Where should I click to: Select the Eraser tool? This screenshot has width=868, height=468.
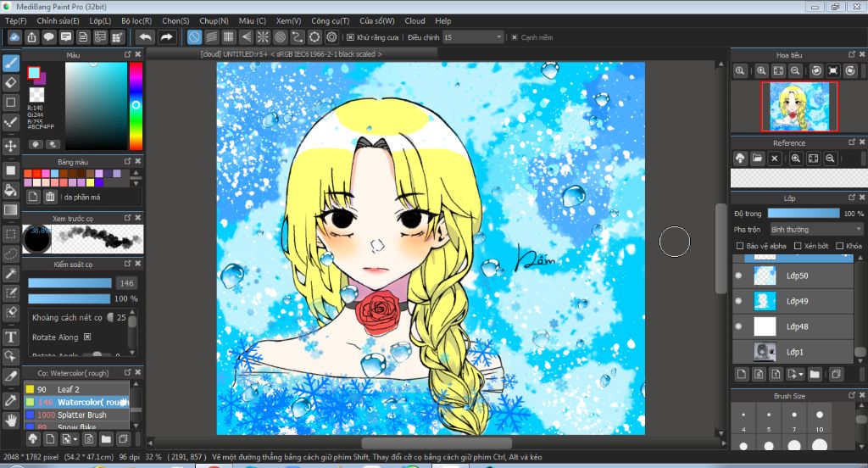coord(10,83)
